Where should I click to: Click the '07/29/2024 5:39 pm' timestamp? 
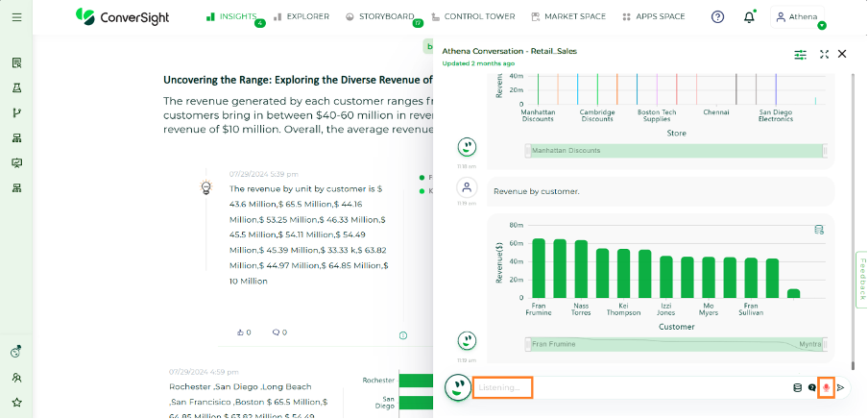pyautogui.click(x=263, y=174)
